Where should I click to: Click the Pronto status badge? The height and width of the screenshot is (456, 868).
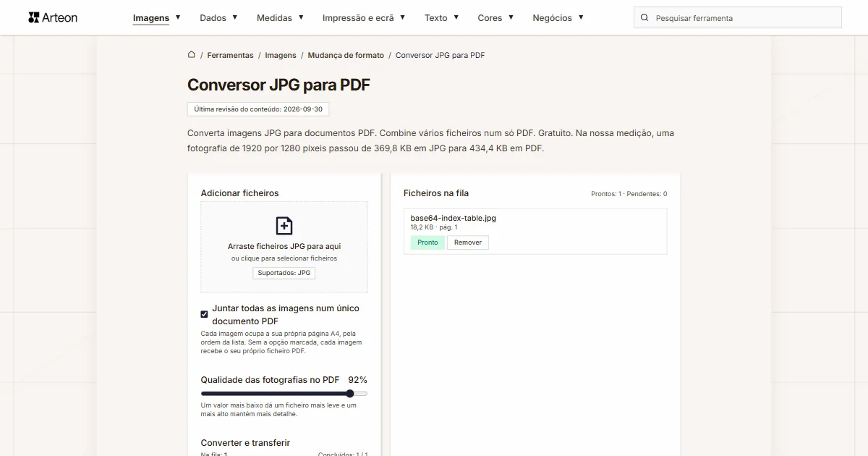coord(427,242)
